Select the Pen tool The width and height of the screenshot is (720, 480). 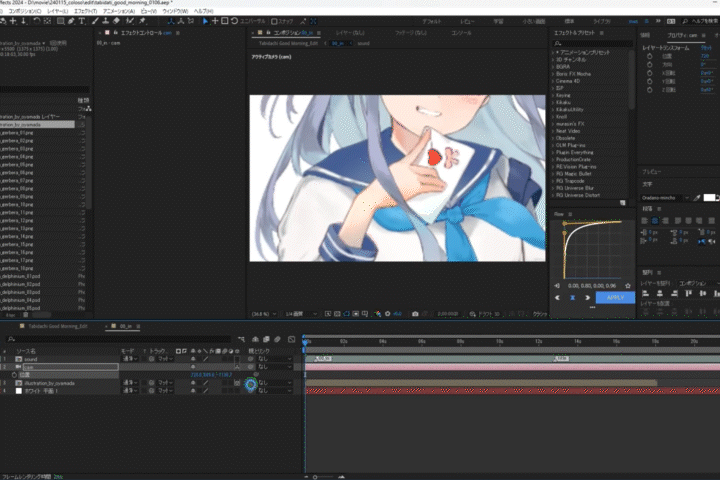pos(71,21)
